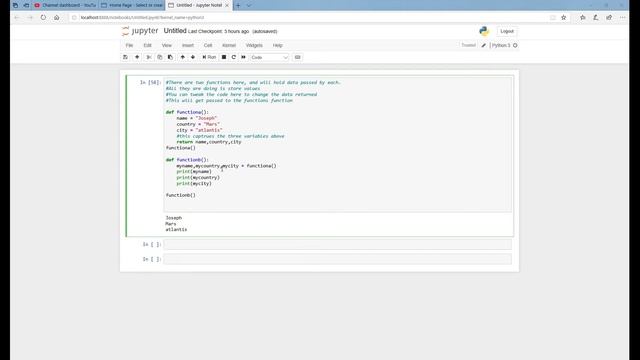
Task: Restart kernel and rerun all cells
Action: click(243, 57)
